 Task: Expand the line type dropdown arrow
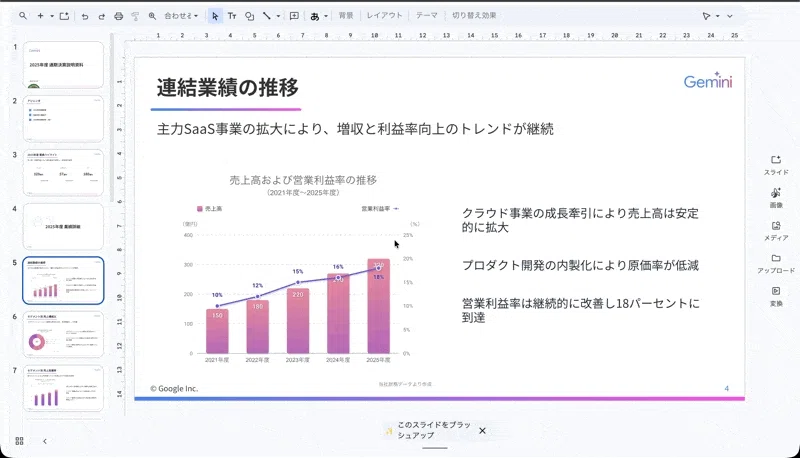tap(278, 16)
